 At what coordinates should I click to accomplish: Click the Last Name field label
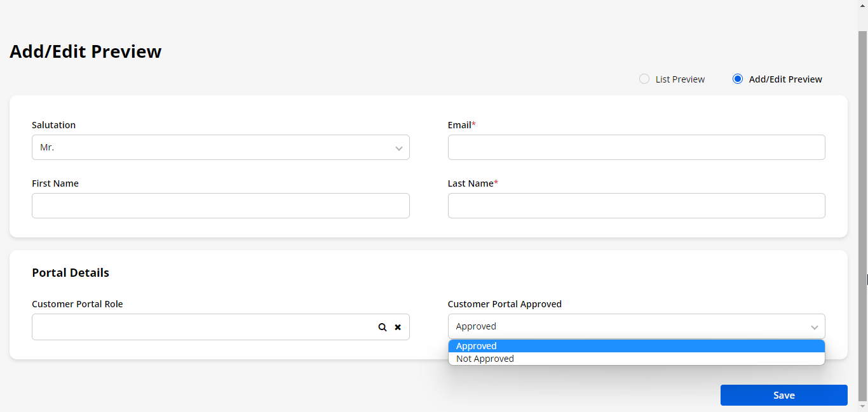pyautogui.click(x=470, y=183)
